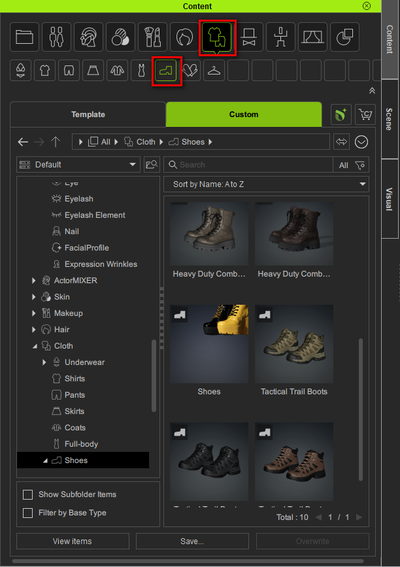Select the Head morph category icon
Viewport: 400px width, 567px height.
[x=88, y=37]
